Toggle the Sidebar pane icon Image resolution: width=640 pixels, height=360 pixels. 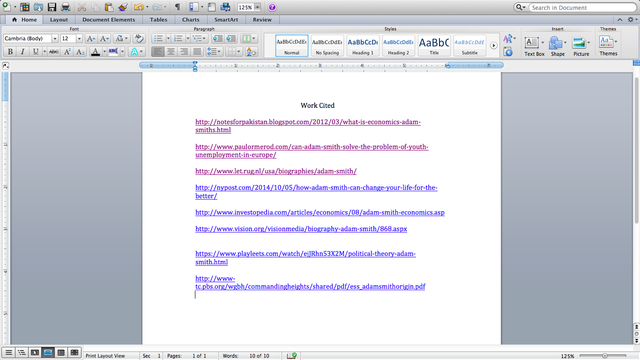(x=194, y=7)
